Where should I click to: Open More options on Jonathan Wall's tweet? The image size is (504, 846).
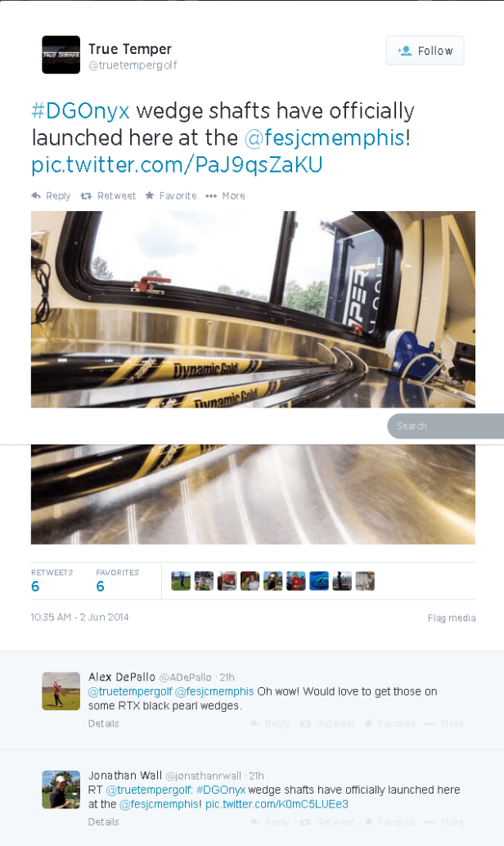pos(444,821)
